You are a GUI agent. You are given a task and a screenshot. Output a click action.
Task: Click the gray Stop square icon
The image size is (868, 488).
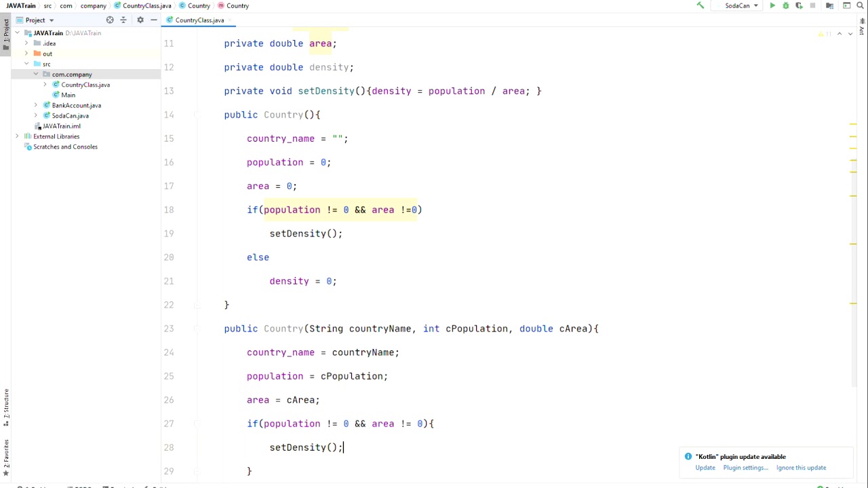[x=812, y=5]
